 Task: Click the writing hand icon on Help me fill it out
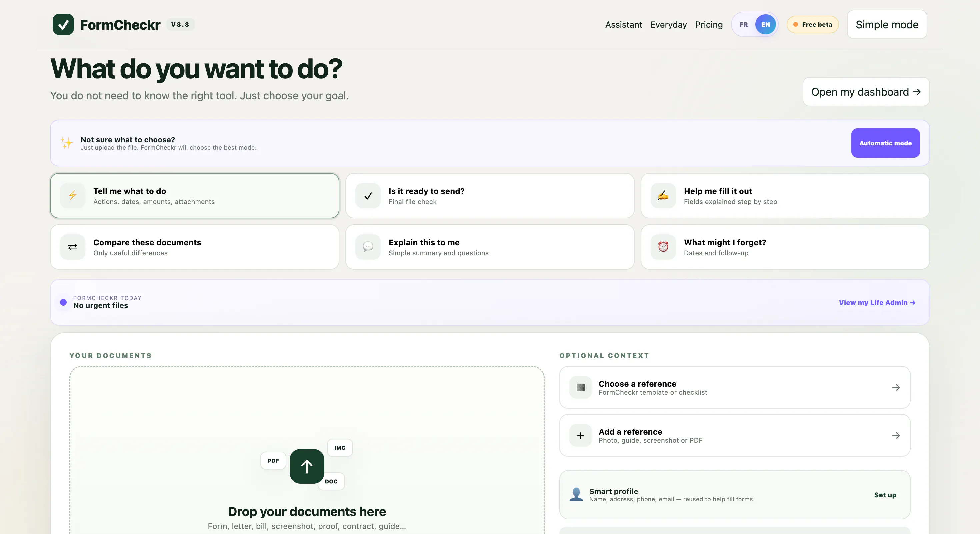pos(663,195)
